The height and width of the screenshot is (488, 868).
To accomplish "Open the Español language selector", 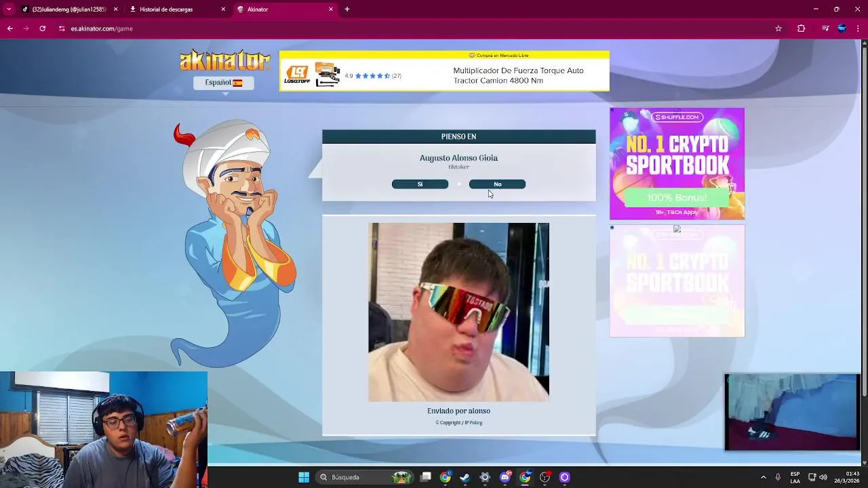I will [x=224, y=83].
